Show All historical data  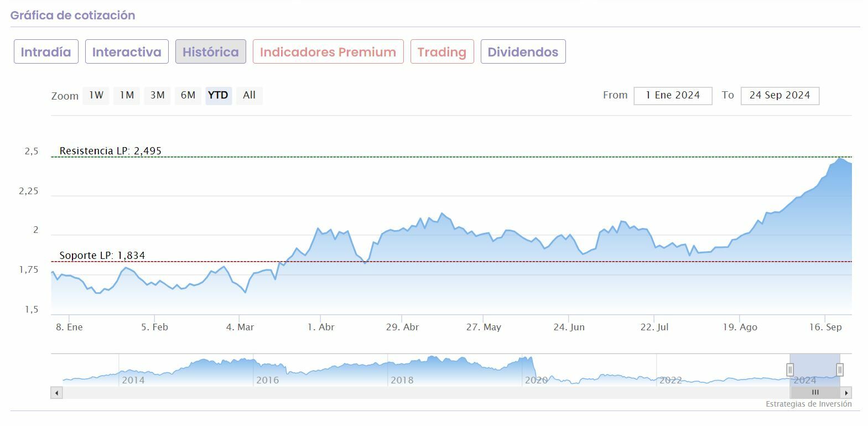pos(249,95)
